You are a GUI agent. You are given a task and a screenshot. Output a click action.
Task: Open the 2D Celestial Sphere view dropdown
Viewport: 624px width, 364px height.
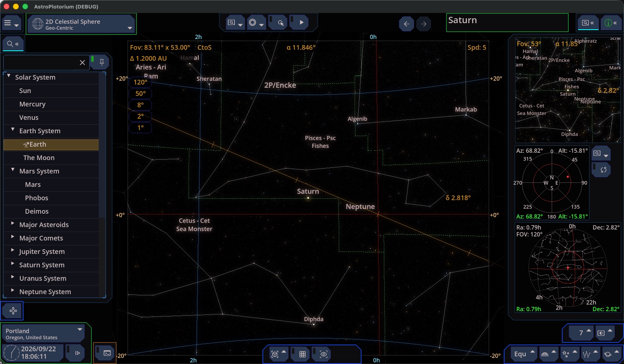(x=81, y=24)
